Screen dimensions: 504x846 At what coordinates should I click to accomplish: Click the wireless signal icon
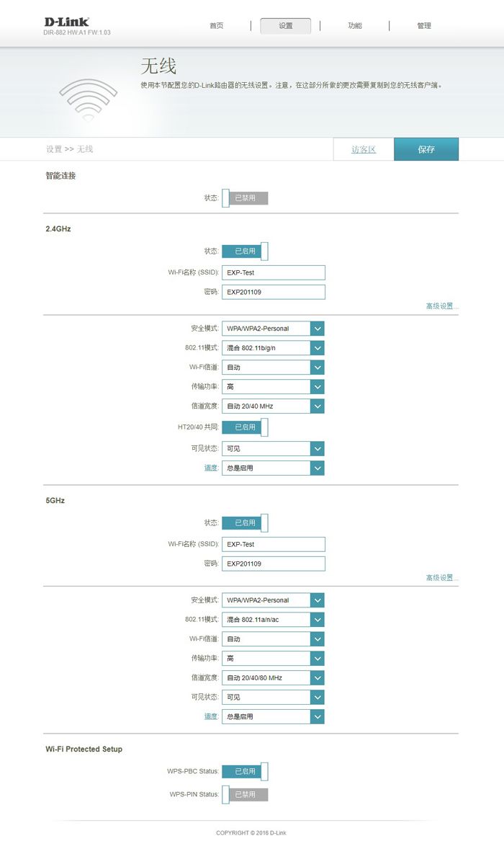click(x=88, y=100)
